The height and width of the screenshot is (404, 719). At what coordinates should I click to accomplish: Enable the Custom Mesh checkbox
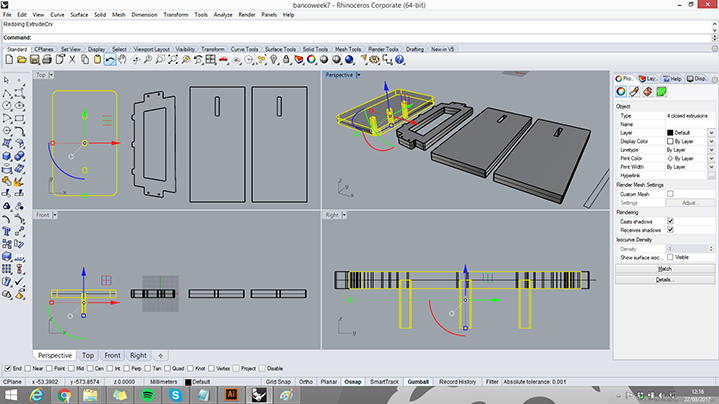(x=670, y=194)
